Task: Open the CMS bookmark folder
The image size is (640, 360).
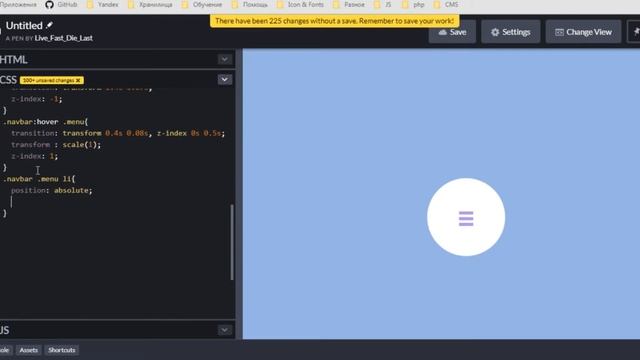Action: click(446, 4)
